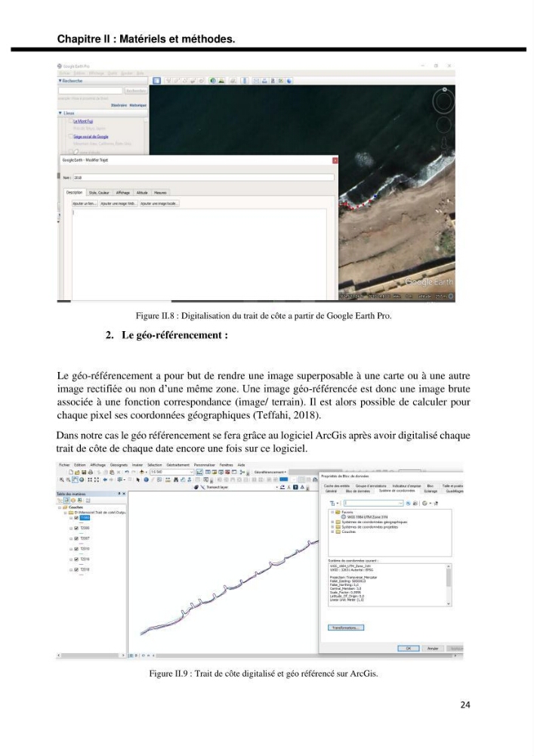534x756 pixels.
Task: Click the blue color swatch in ArcGIS toolbar
Action: tap(283, 479)
